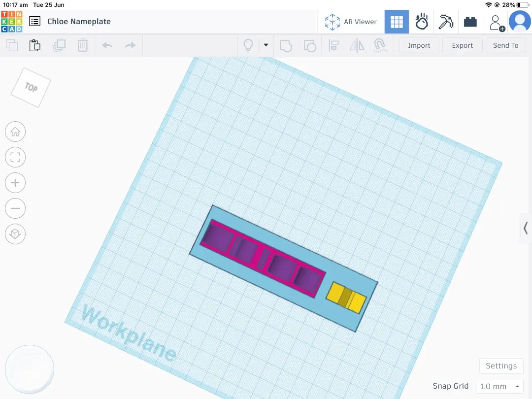Open the dropdown arrow beside the lightbulb

point(266,45)
